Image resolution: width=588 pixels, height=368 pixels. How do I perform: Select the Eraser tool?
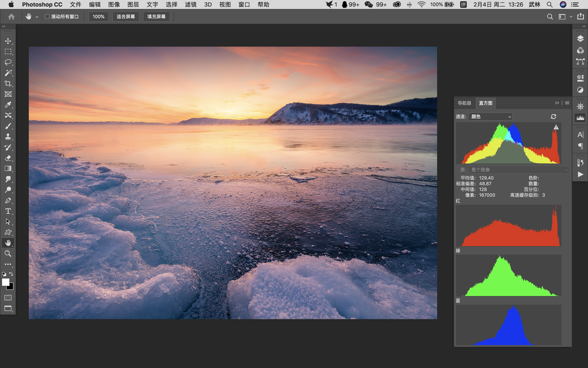tap(8, 158)
